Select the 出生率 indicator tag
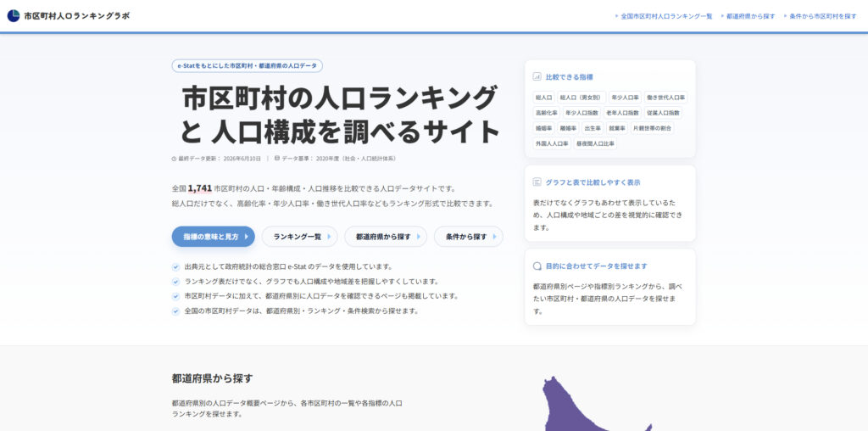 pyautogui.click(x=593, y=128)
